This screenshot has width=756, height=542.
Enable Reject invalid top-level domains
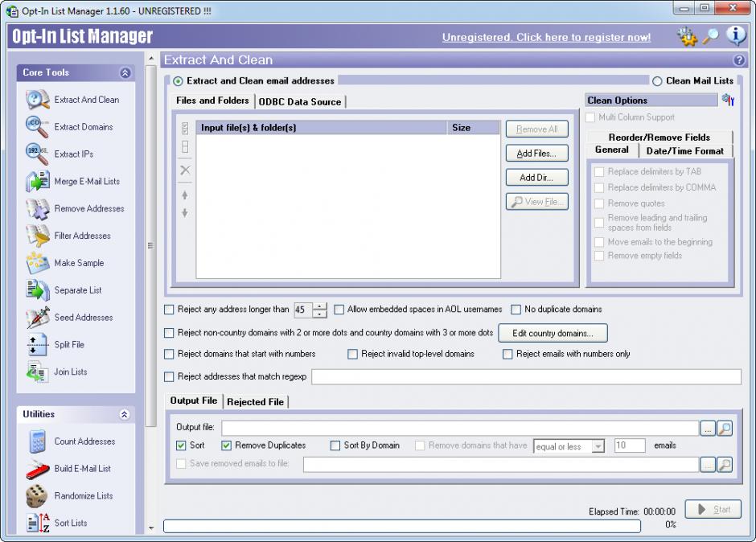click(x=353, y=354)
